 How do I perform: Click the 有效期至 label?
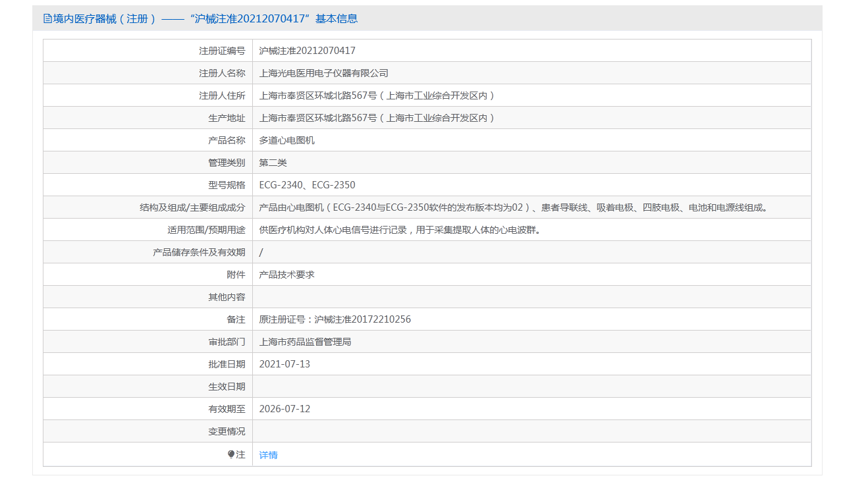227,409
